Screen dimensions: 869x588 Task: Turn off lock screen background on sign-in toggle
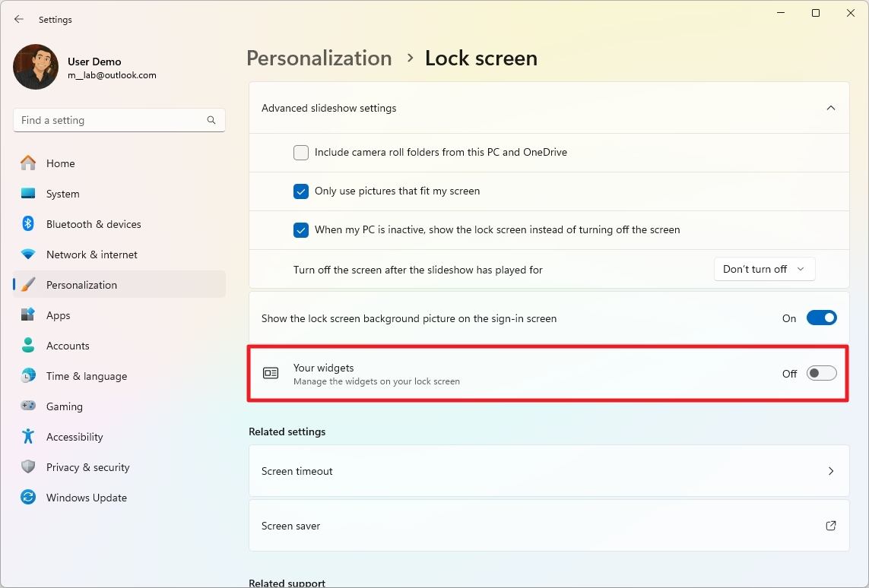(821, 318)
